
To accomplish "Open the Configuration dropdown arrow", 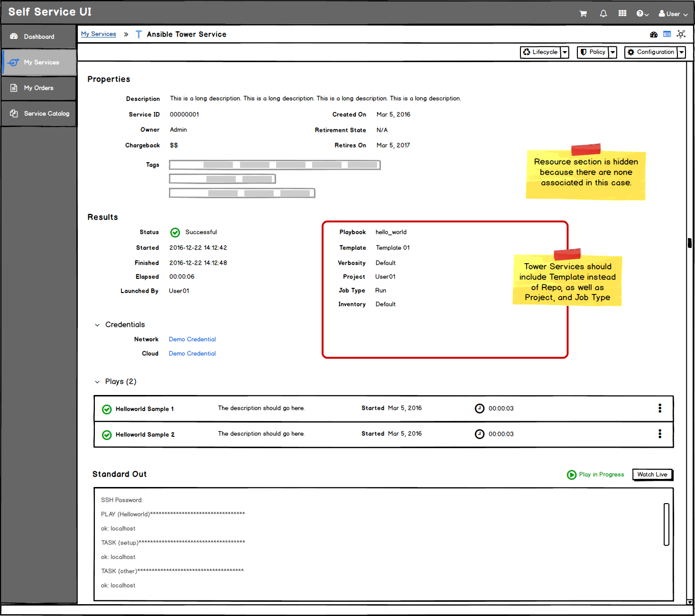I will point(682,52).
